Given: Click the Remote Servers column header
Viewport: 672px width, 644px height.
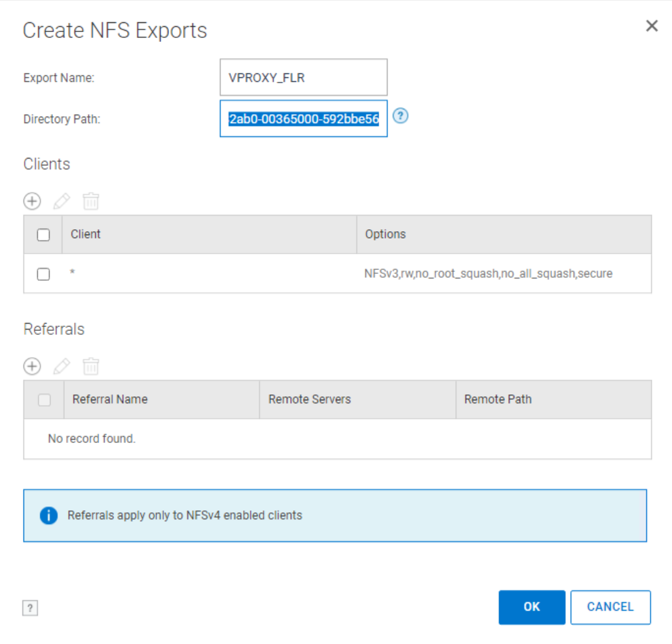Looking at the screenshot, I should [309, 400].
